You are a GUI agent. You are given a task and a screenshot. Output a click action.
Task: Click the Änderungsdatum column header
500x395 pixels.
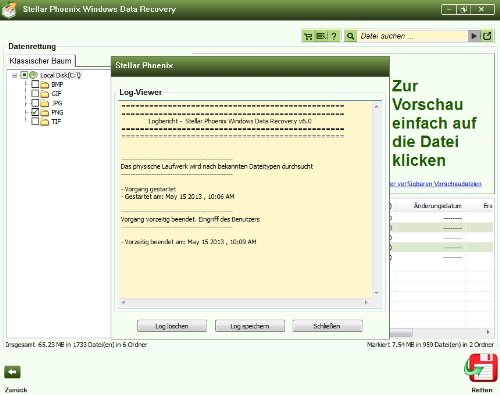click(x=437, y=206)
